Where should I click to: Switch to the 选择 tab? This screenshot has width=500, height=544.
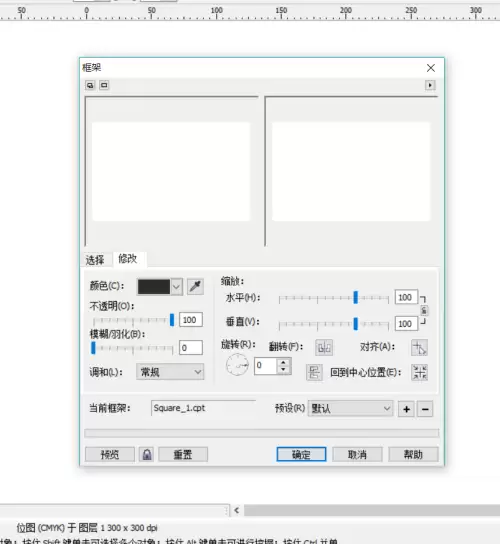click(95, 260)
